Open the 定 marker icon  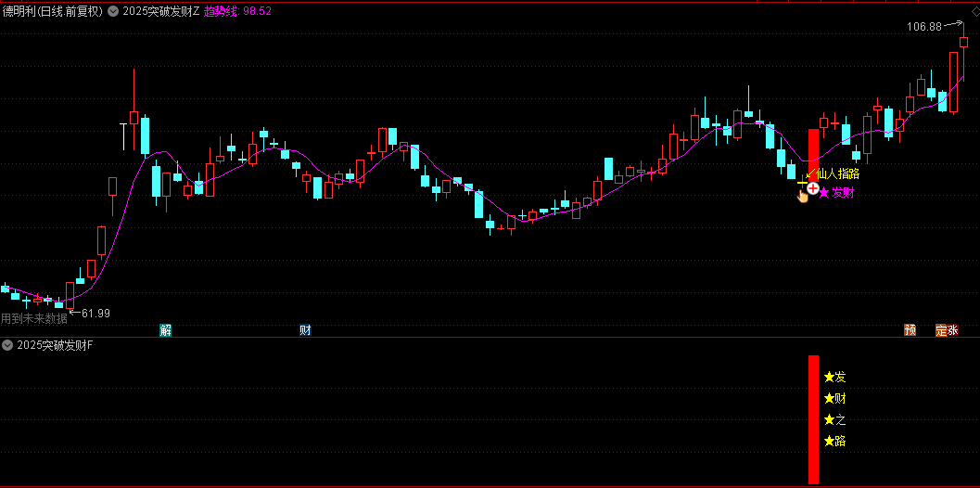click(x=941, y=330)
